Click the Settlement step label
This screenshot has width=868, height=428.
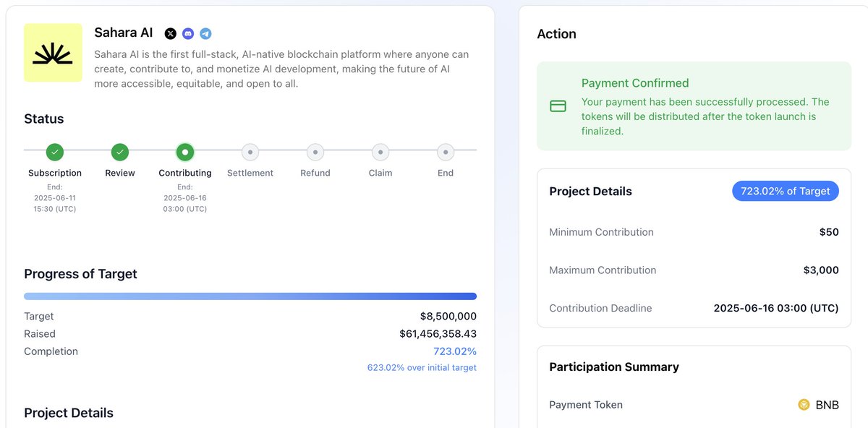pos(250,173)
